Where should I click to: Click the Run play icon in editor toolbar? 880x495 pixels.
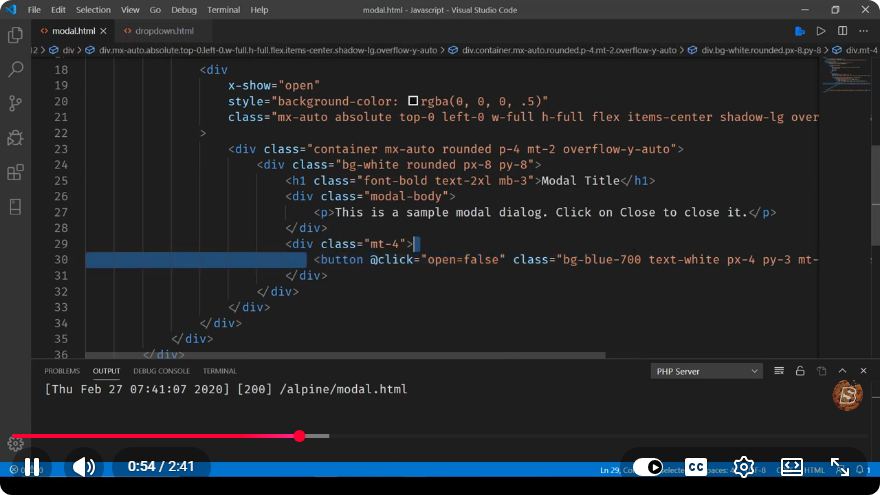tap(821, 31)
